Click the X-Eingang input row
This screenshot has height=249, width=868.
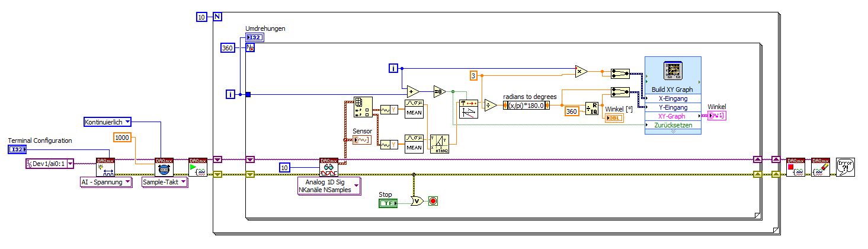[x=672, y=98]
